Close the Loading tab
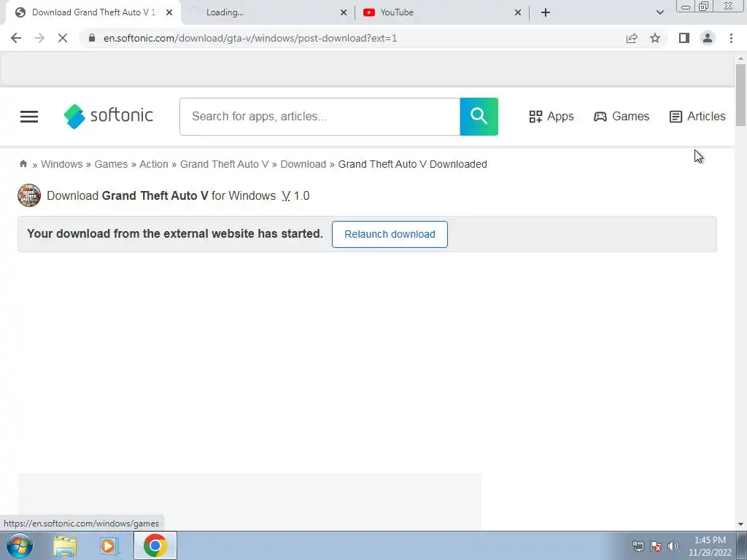 344,13
